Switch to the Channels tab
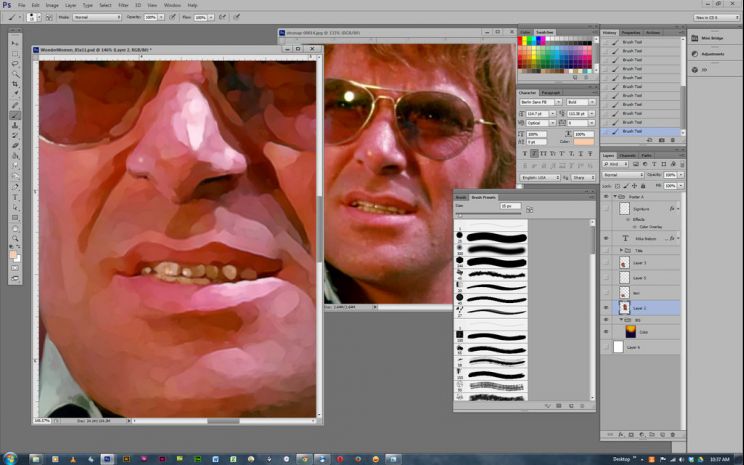The image size is (744, 465). 627,156
